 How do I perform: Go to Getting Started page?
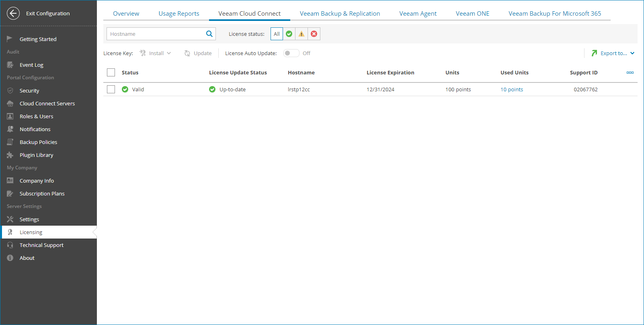tap(38, 39)
